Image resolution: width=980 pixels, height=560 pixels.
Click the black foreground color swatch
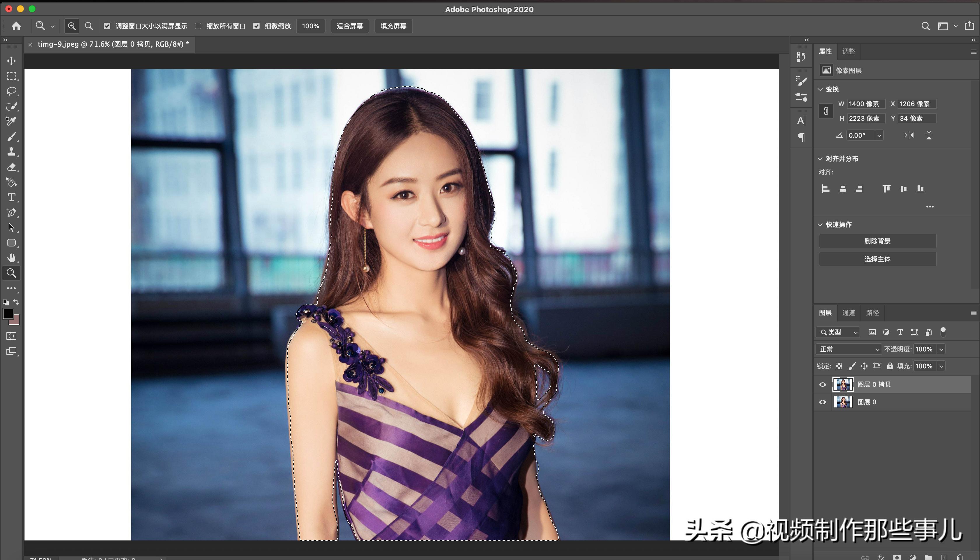click(x=7, y=314)
